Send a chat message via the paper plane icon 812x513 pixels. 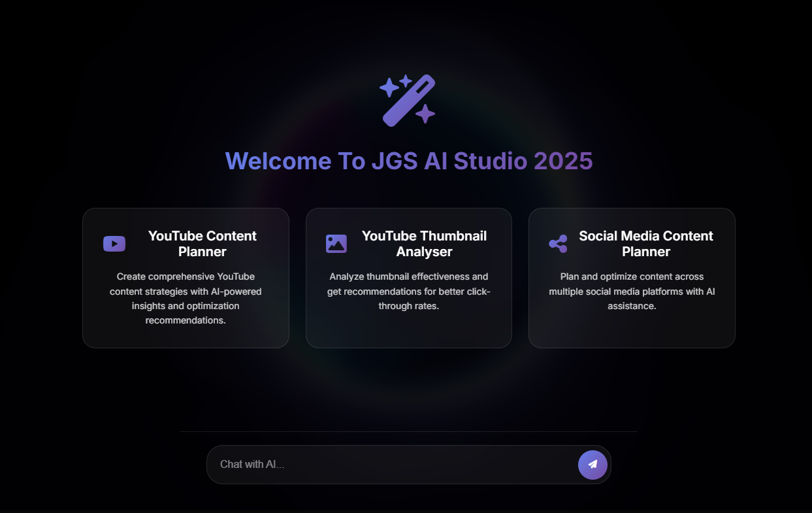[592, 465]
